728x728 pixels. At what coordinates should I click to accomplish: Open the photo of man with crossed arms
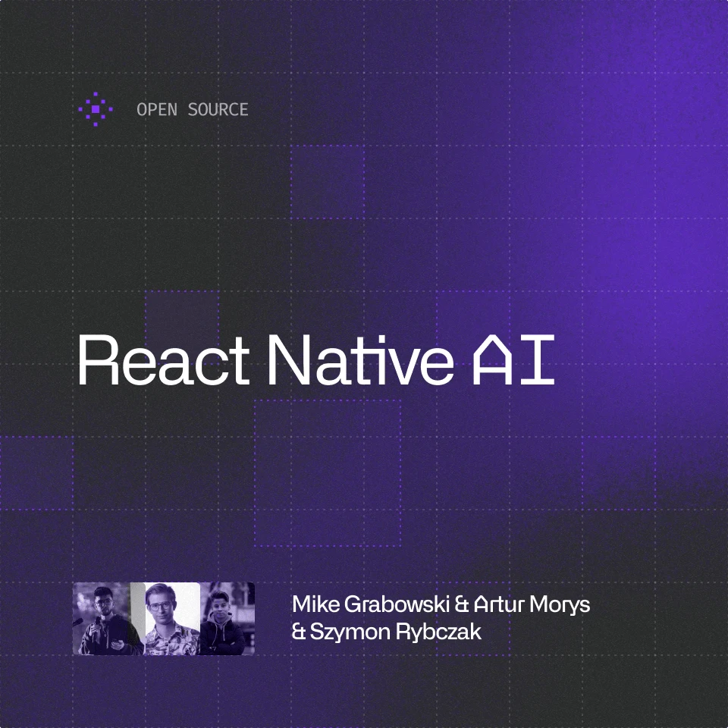(227, 619)
